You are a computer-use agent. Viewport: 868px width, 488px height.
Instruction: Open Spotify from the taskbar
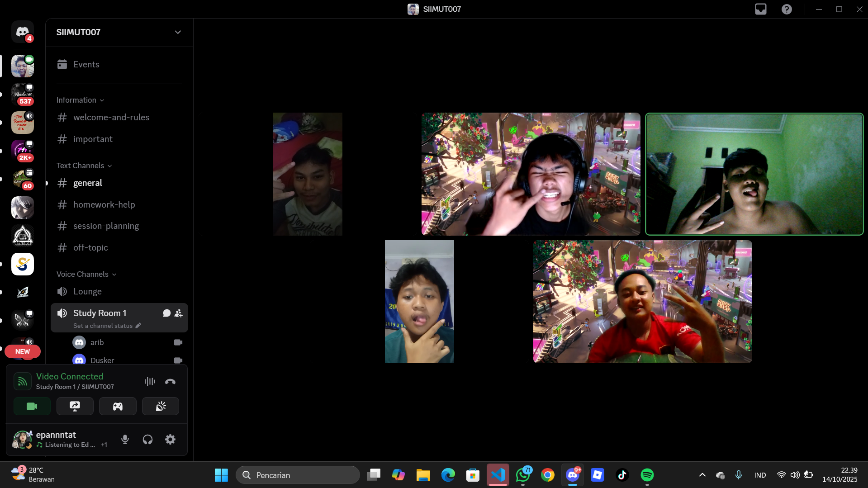[647, 475]
